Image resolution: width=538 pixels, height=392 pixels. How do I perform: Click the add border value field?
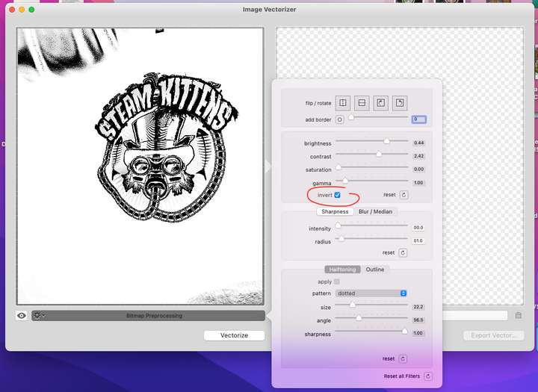click(419, 119)
